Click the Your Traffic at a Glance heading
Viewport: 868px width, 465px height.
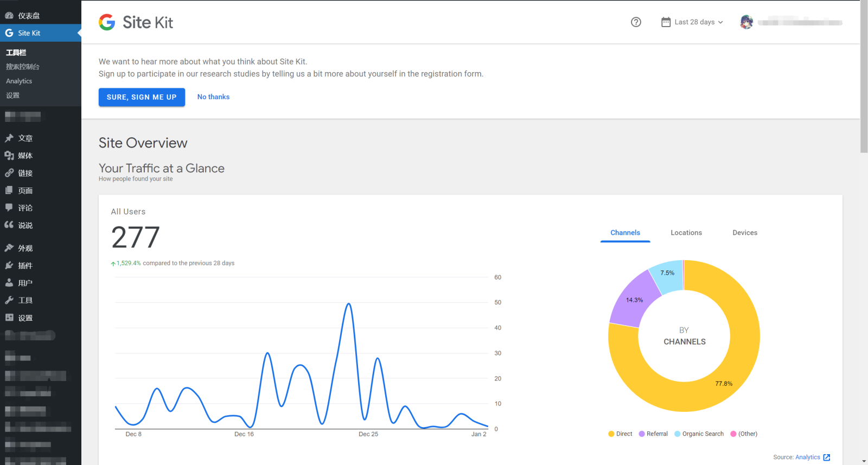pos(162,169)
